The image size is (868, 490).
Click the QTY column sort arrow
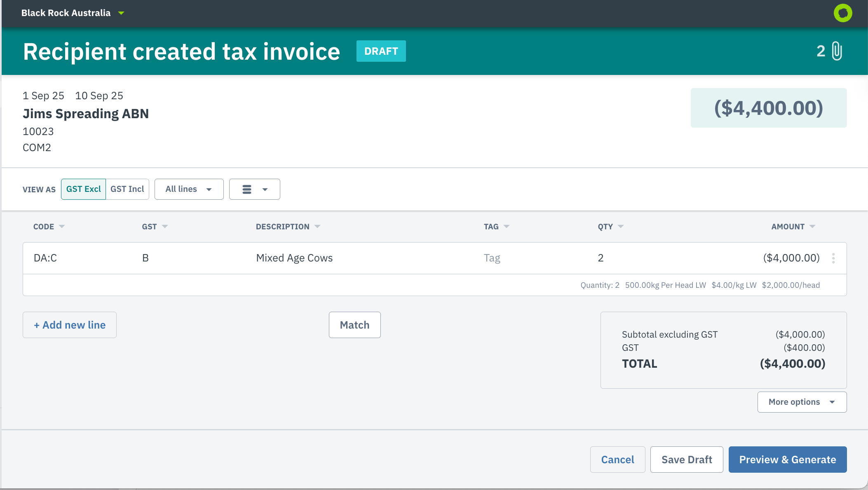pos(621,227)
